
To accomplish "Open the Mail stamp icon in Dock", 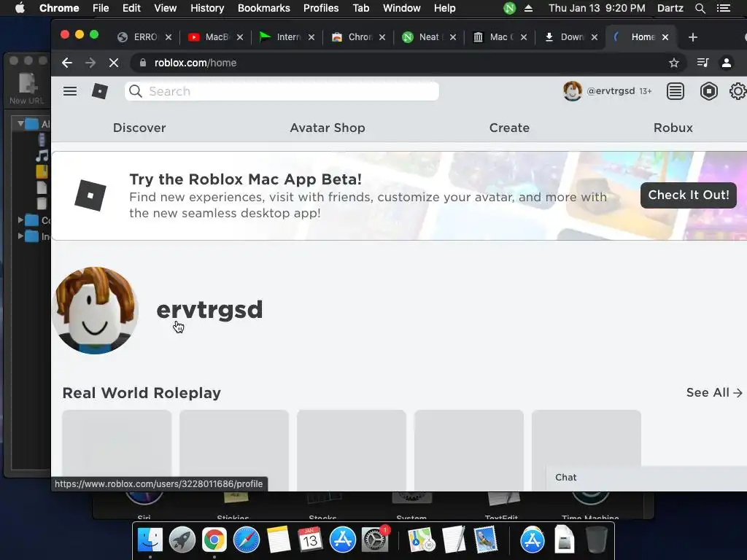I will click(485, 540).
